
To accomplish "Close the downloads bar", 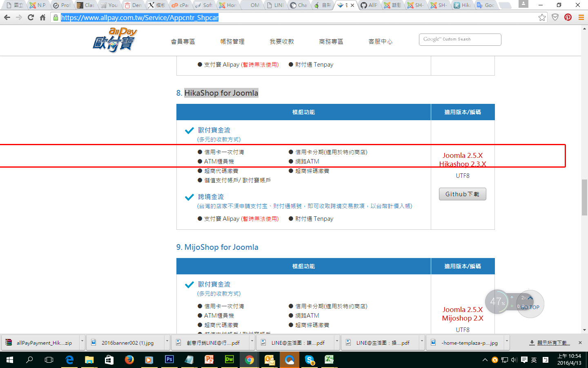I will [x=580, y=343].
